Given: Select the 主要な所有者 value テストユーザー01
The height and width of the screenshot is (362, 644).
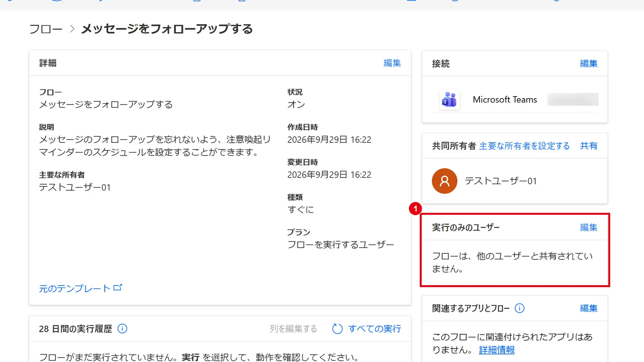Looking at the screenshot, I should (x=75, y=187).
